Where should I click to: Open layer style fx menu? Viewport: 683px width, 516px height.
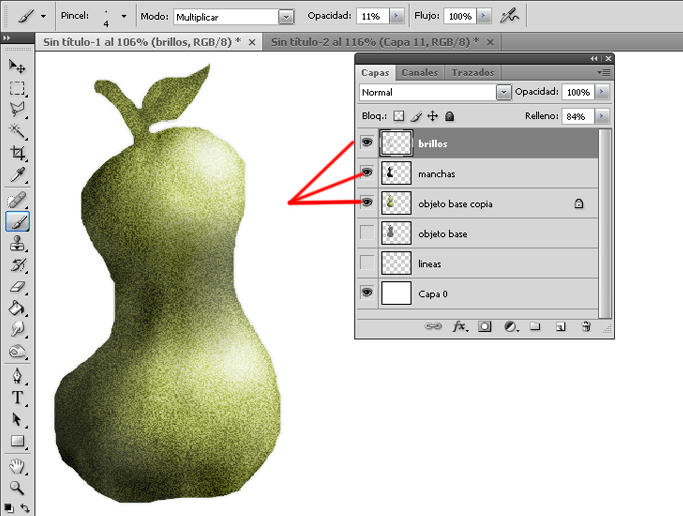[460, 326]
